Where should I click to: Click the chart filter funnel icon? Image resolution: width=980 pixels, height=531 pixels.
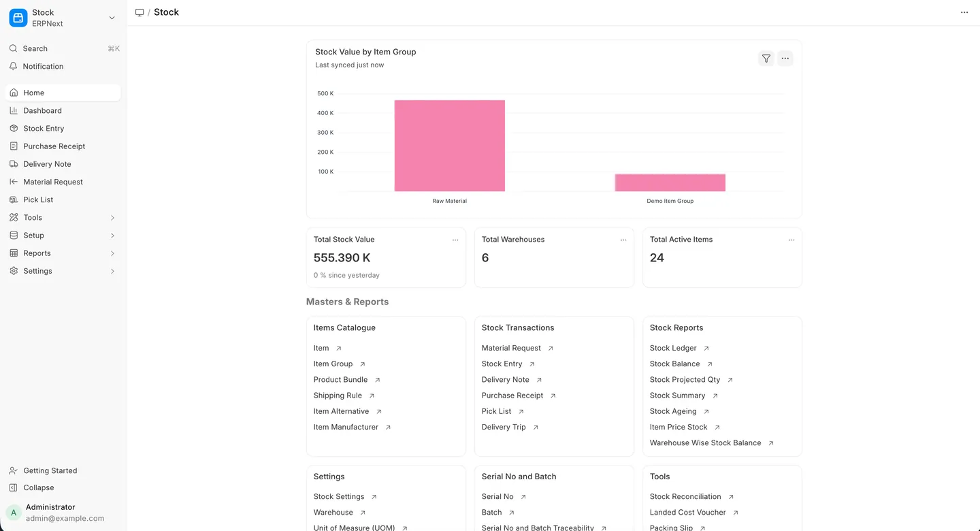[x=766, y=59]
